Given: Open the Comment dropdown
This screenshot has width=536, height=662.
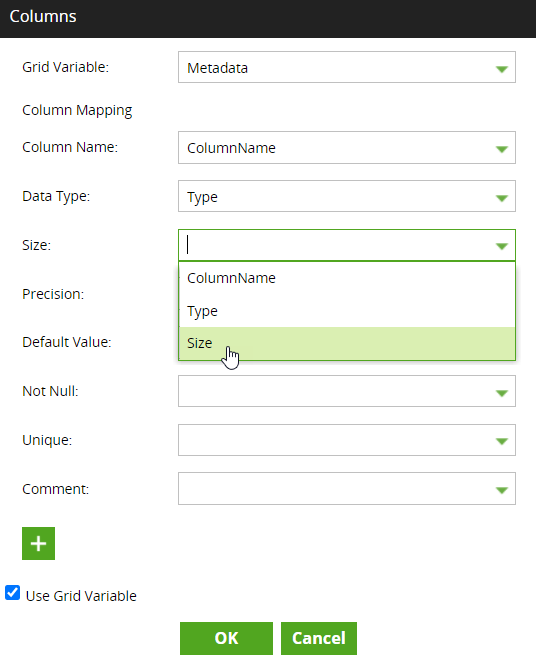Looking at the screenshot, I should [347, 489].
